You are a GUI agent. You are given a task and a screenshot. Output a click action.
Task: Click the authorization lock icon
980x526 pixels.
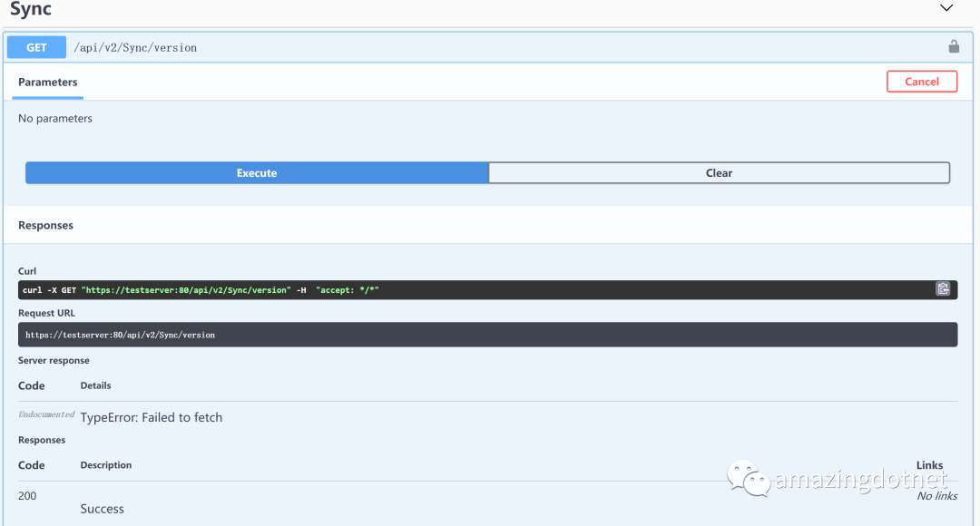954,46
